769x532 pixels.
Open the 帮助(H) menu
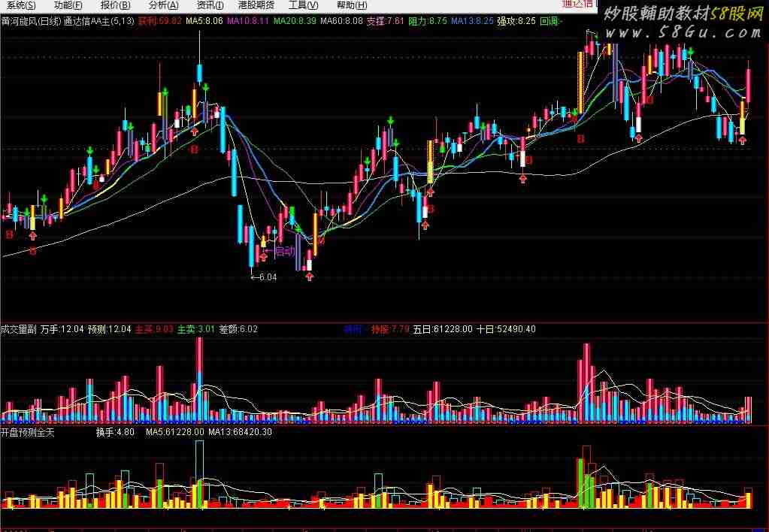pyautogui.click(x=352, y=5)
